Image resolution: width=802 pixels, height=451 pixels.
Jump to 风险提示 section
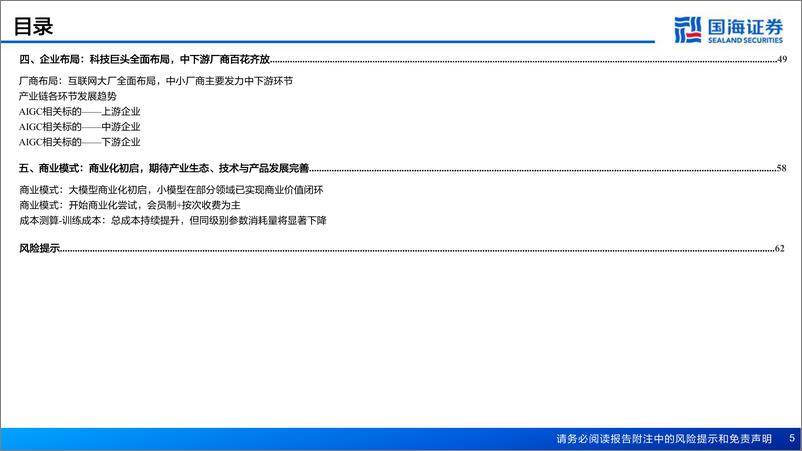tap(39, 249)
